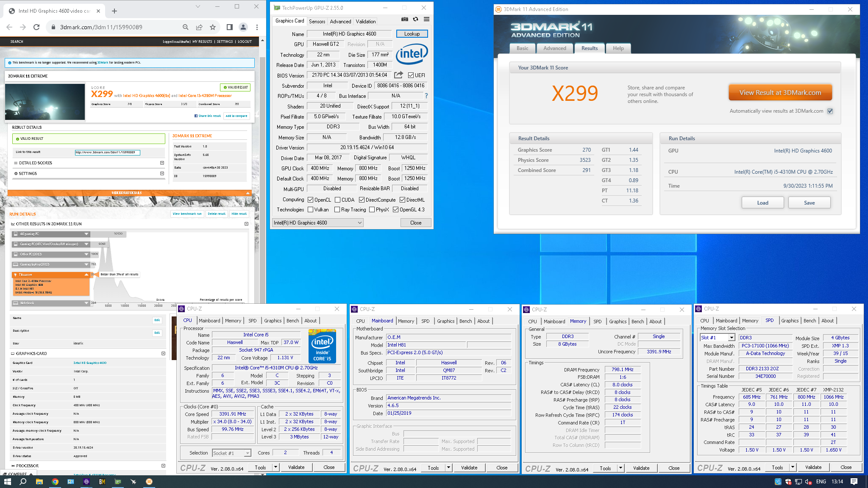
Task: Open File Explorer from taskbar
Action: tap(39, 482)
